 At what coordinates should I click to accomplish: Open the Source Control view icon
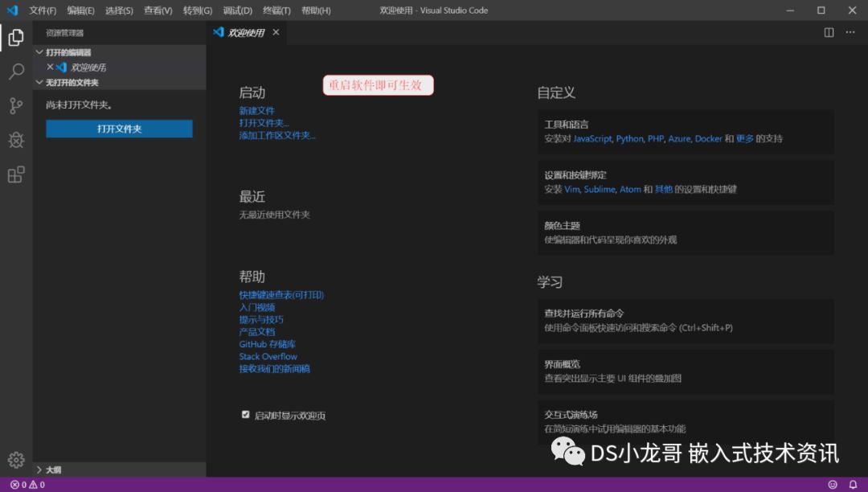click(16, 105)
